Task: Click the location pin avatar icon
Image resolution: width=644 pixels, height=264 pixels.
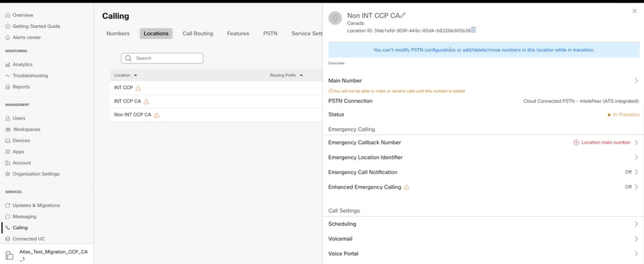Action: pos(335,18)
